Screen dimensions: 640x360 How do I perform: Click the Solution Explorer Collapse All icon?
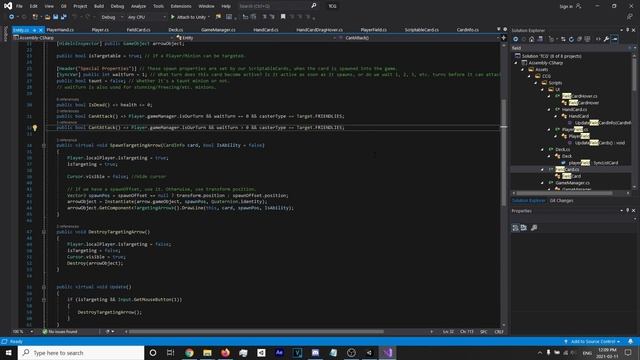(579, 39)
